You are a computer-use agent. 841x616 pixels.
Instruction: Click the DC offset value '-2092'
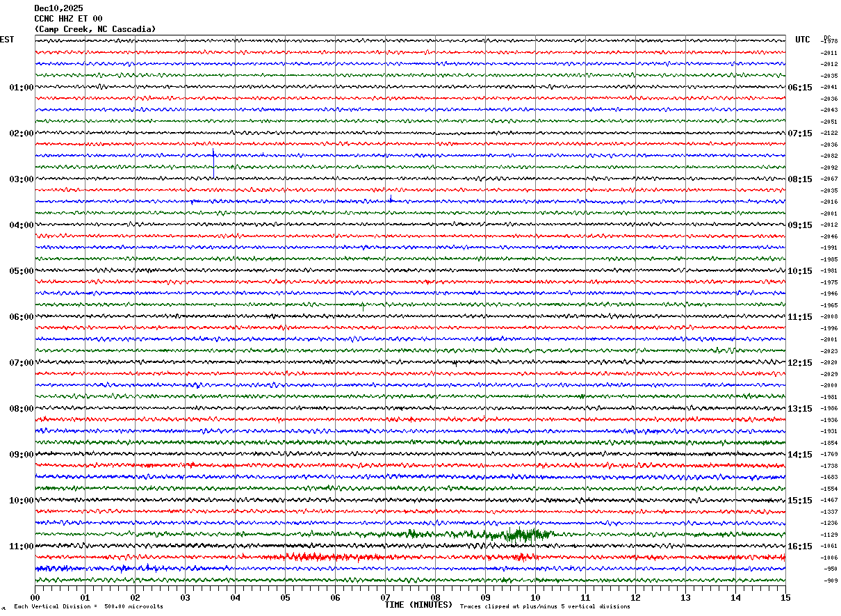[830, 168]
